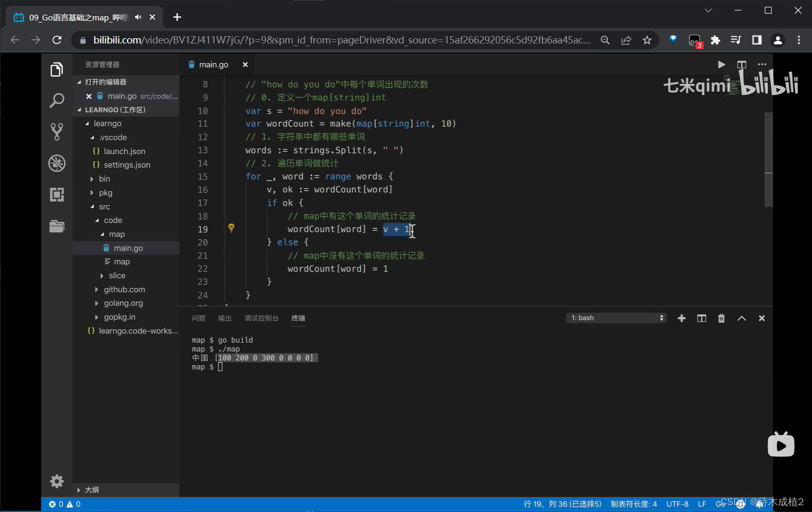Image resolution: width=812 pixels, height=512 pixels.
Task: Maximize the panel with the up chevron
Action: tap(742, 318)
